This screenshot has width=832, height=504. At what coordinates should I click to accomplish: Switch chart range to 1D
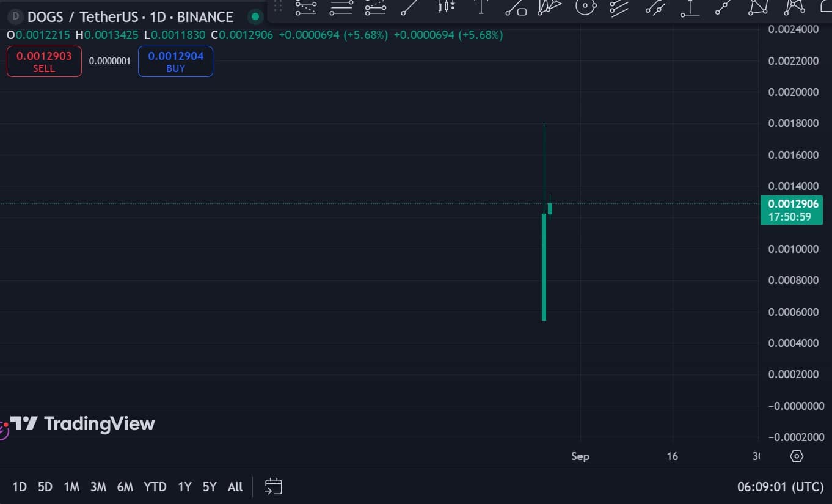20,487
